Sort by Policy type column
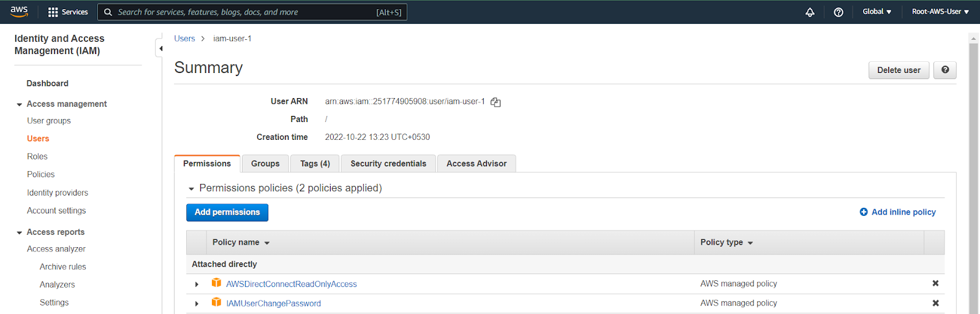 point(726,243)
